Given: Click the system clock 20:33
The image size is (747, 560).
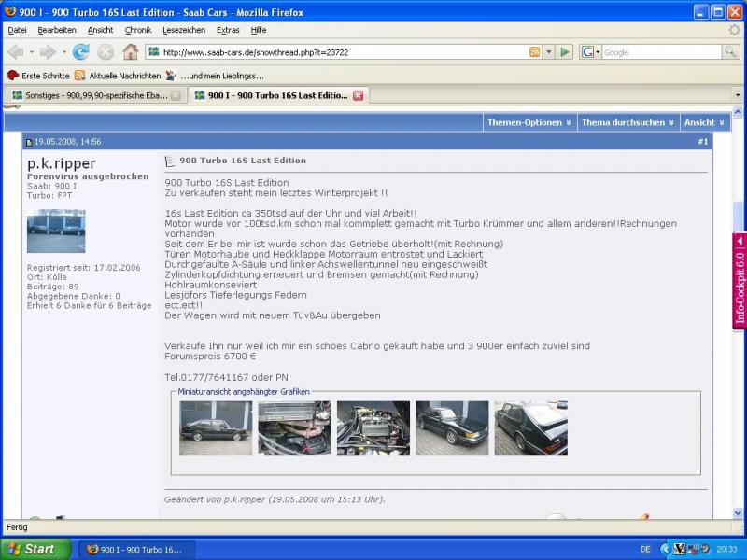Looking at the screenshot, I should coord(726,550).
